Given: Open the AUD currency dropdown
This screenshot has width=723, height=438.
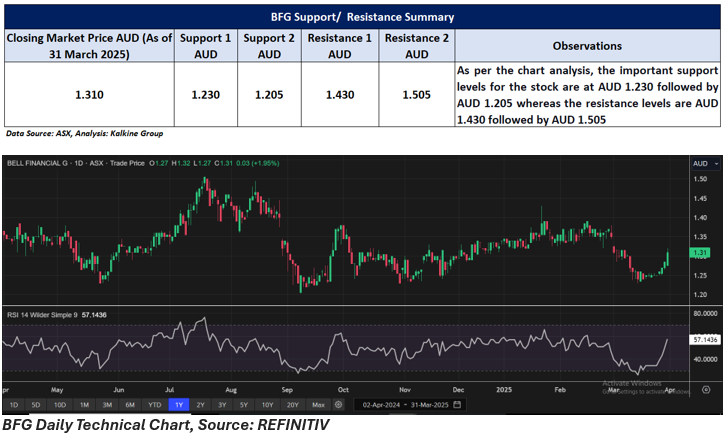Looking at the screenshot, I should [x=705, y=164].
